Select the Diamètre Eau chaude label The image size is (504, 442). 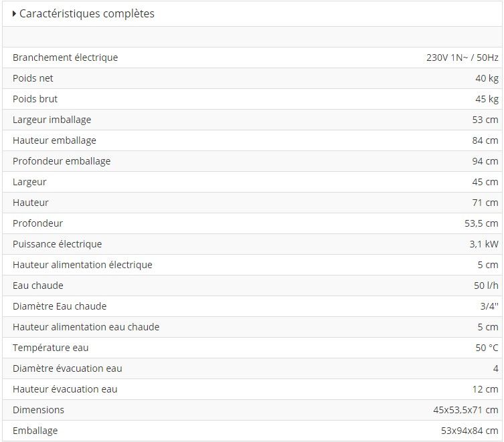pyautogui.click(x=60, y=306)
